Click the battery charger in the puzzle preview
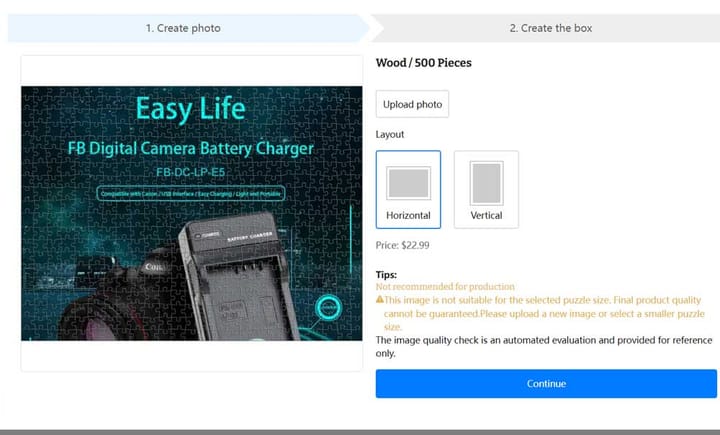The width and height of the screenshot is (720, 435). point(239,278)
